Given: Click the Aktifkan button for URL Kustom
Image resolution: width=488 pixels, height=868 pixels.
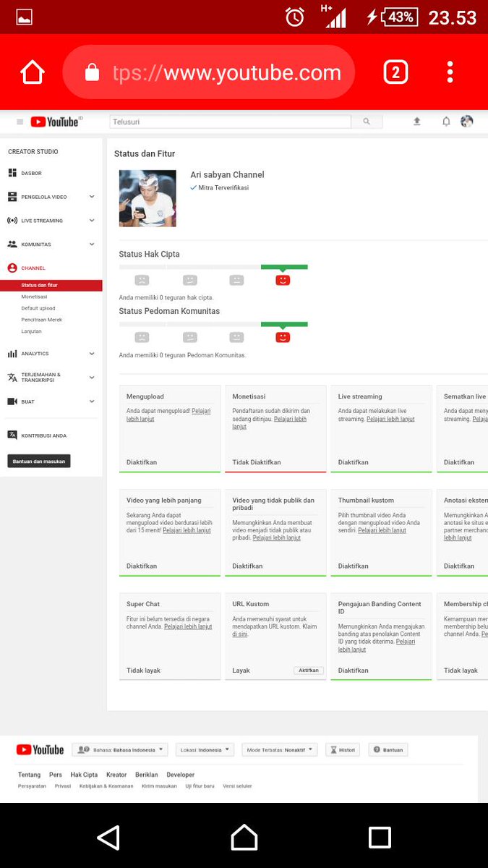Looking at the screenshot, I should [309, 671].
